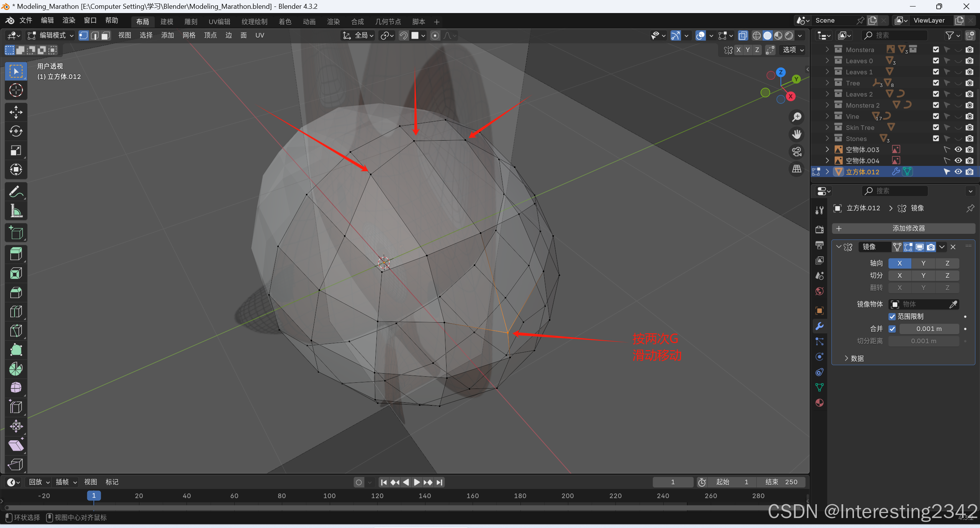Open the 网格 menu

[189, 35]
